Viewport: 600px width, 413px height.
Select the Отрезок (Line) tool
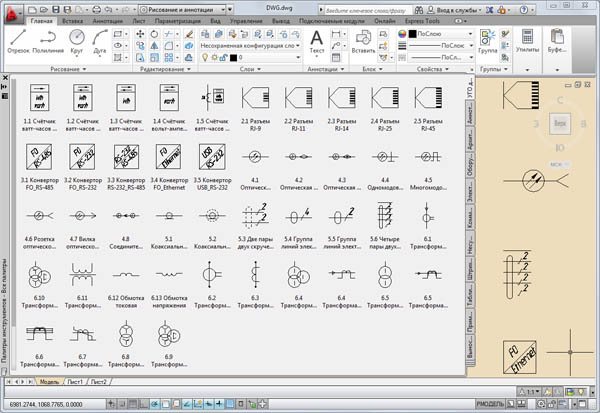pyautogui.click(x=19, y=41)
